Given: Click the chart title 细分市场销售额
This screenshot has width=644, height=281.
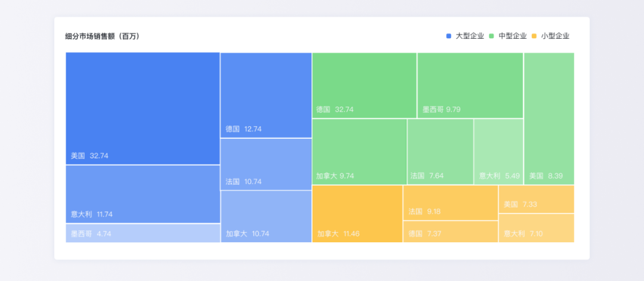Looking at the screenshot, I should [102, 36].
